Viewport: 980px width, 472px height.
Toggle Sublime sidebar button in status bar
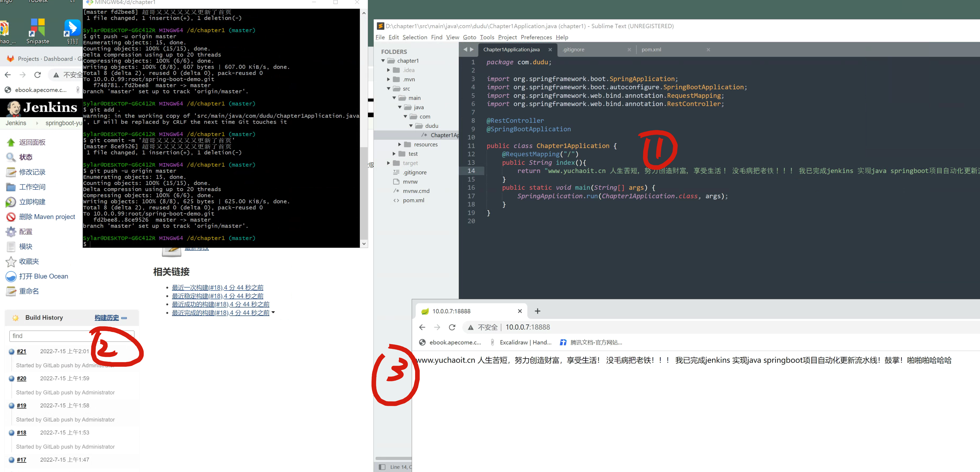pos(382,467)
